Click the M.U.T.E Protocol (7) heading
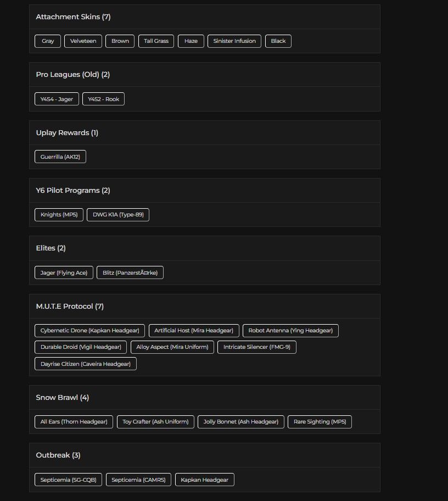The width and height of the screenshot is (448, 501). click(70, 307)
